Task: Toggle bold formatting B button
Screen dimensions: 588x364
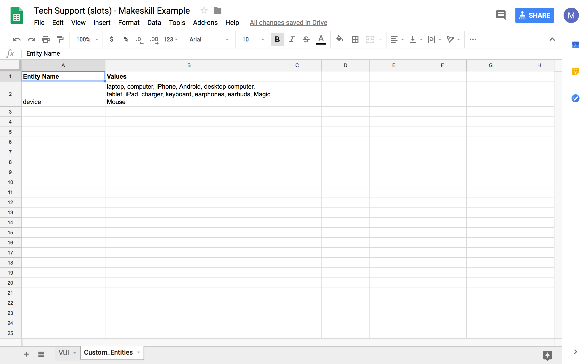Action: pyautogui.click(x=277, y=39)
